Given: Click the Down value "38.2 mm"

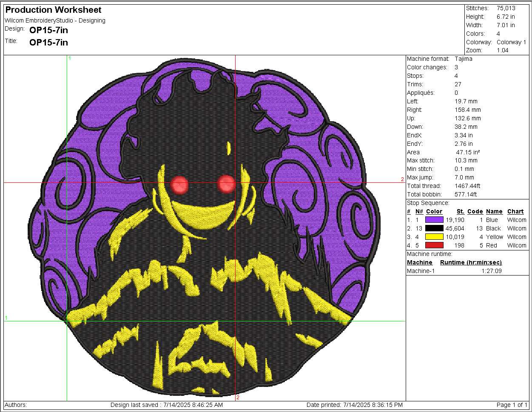Looking at the screenshot, I should tap(466, 127).
